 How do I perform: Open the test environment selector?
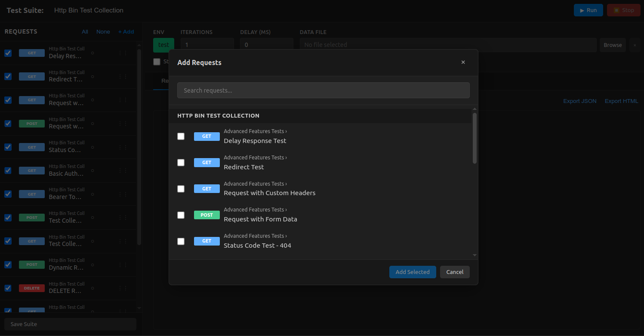(163, 45)
